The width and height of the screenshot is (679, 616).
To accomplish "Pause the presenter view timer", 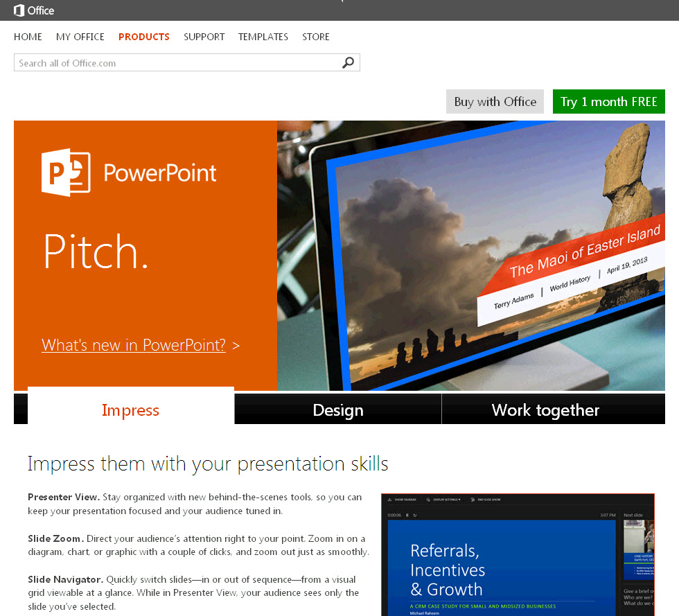I will pos(407,515).
